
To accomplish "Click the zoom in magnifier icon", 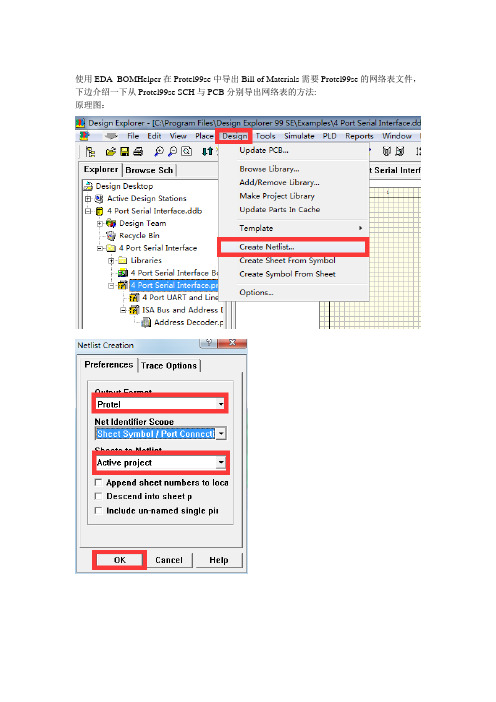I will 159,152.
